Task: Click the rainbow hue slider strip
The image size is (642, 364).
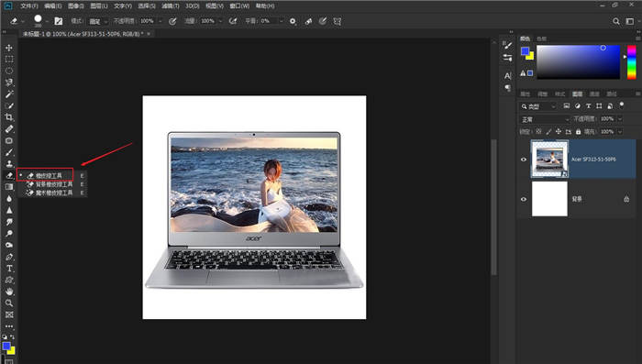Action: [632, 62]
